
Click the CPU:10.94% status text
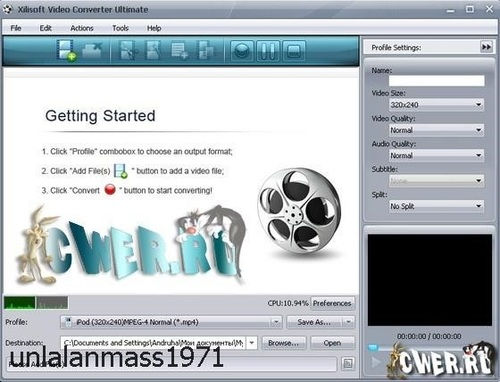[x=288, y=303]
